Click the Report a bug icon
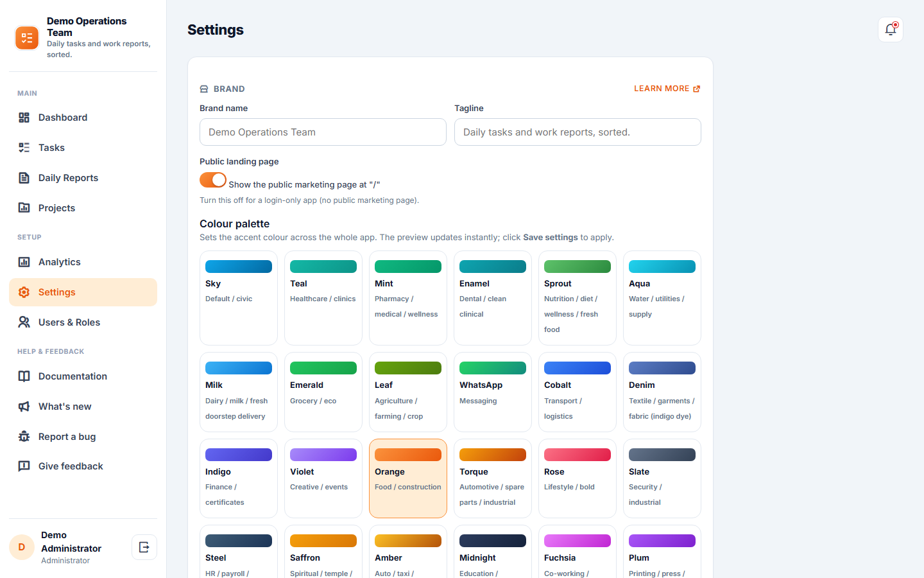The width and height of the screenshot is (924, 578). coord(24,437)
